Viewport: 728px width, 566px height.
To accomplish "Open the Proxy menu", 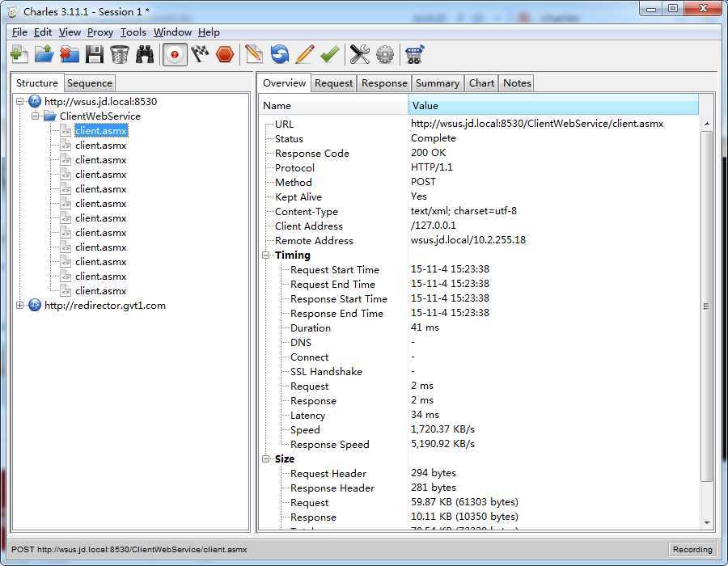I will (x=100, y=32).
